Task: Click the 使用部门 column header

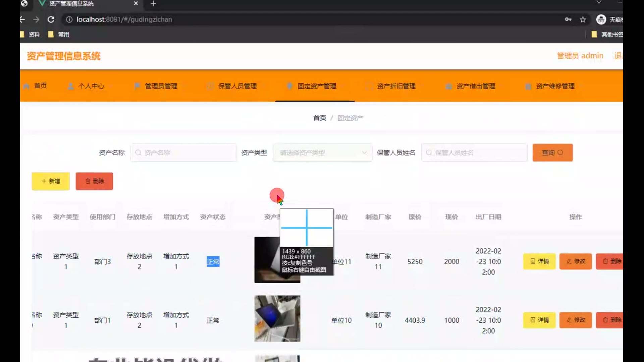Action: [103, 217]
